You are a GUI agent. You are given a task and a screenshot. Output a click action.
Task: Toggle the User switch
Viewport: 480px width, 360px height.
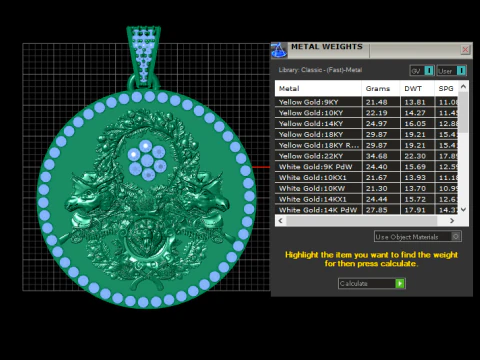pyautogui.click(x=452, y=71)
